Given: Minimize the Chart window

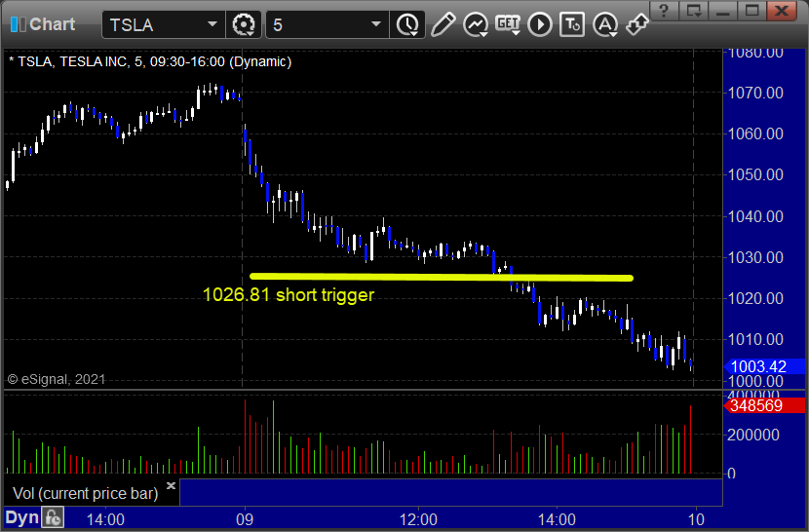Looking at the screenshot, I should pos(722,11).
